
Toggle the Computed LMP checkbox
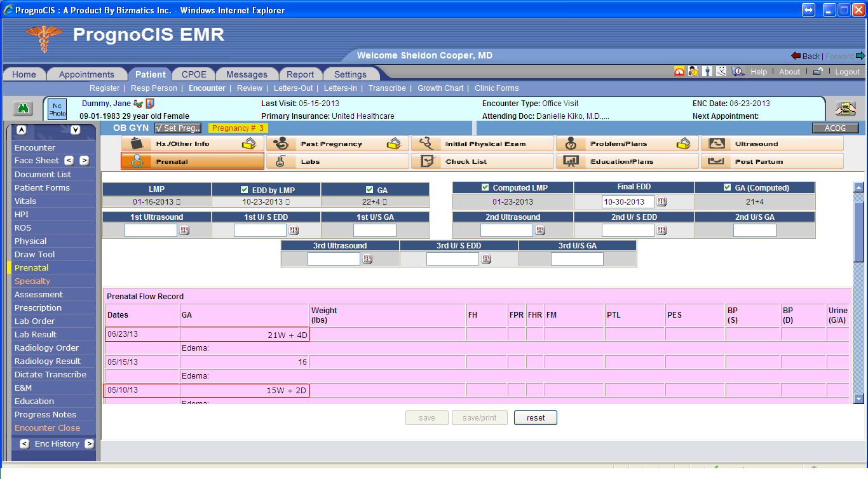pos(485,187)
